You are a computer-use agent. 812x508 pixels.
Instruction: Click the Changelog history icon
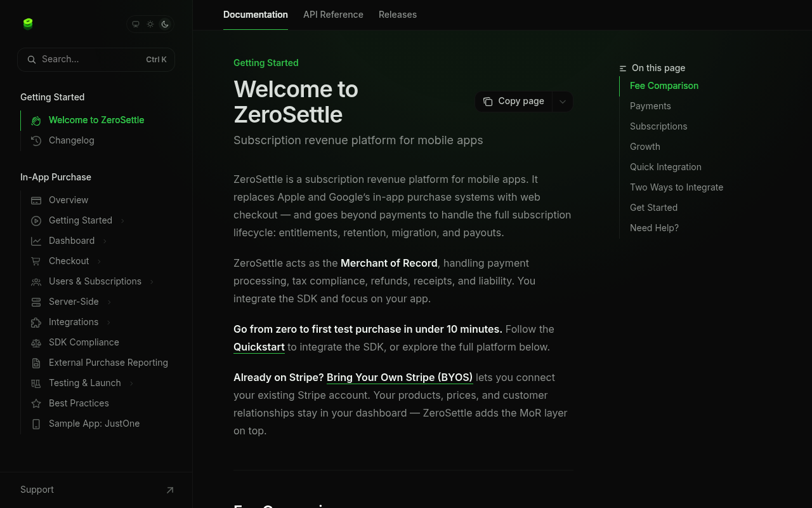click(x=36, y=141)
